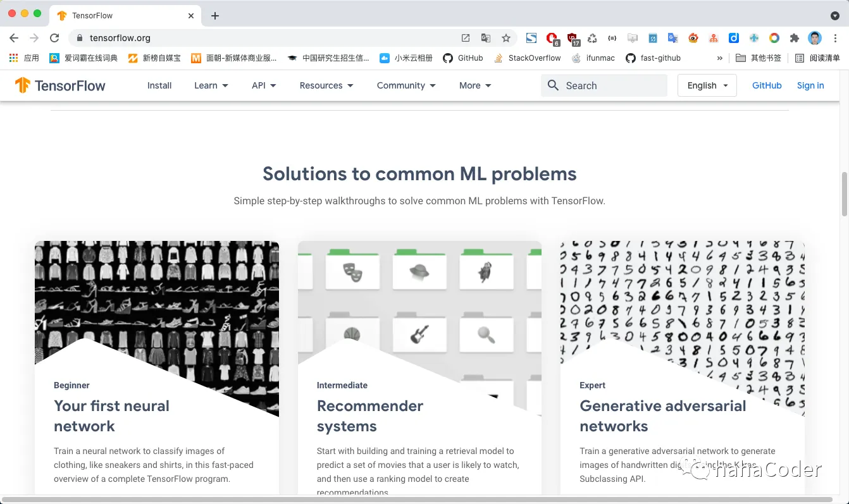Click the orange sitemap extension icon

(714, 38)
